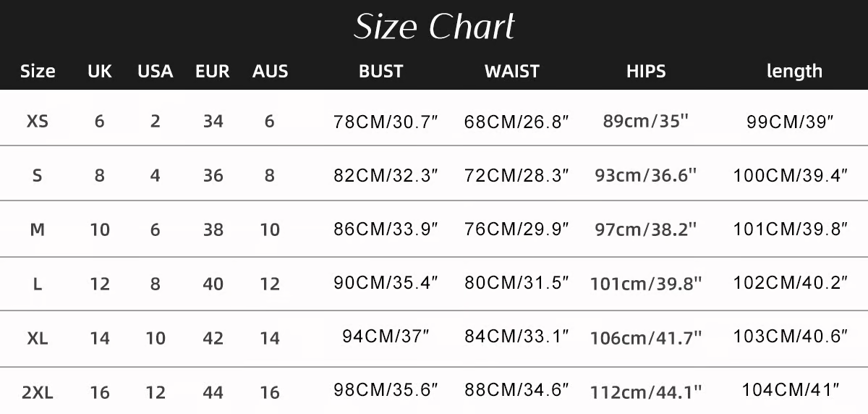Click the USA column header

(x=156, y=71)
